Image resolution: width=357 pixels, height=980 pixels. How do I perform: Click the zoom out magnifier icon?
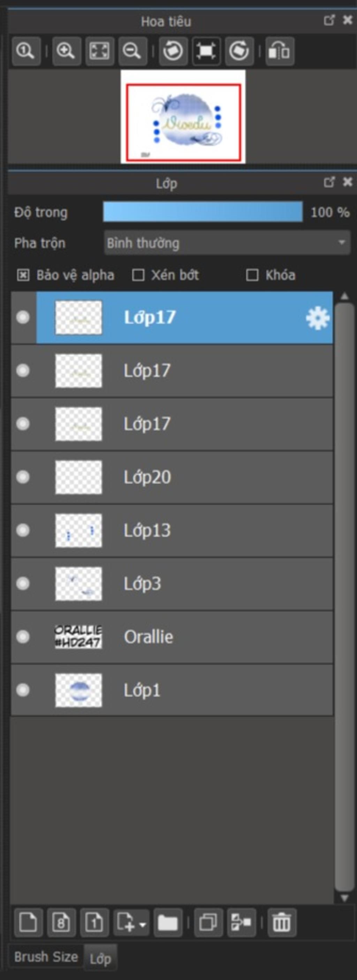pyautogui.click(x=132, y=51)
